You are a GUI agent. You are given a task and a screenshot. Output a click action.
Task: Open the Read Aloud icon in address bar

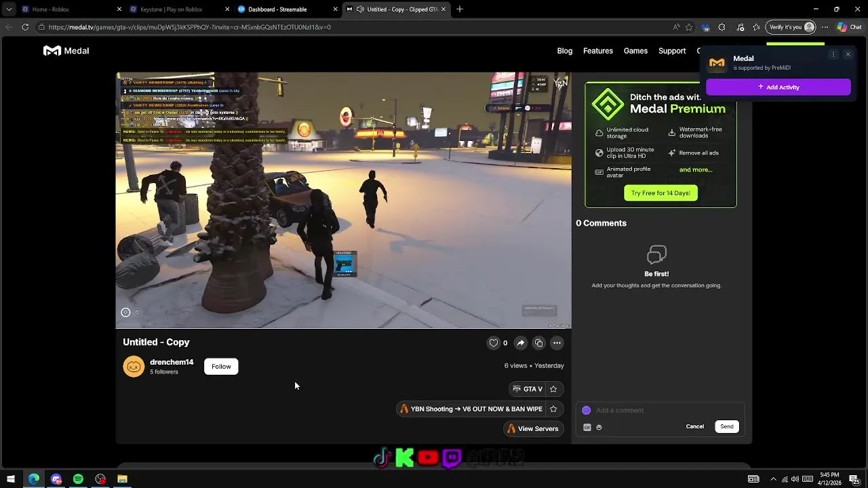[676, 27]
